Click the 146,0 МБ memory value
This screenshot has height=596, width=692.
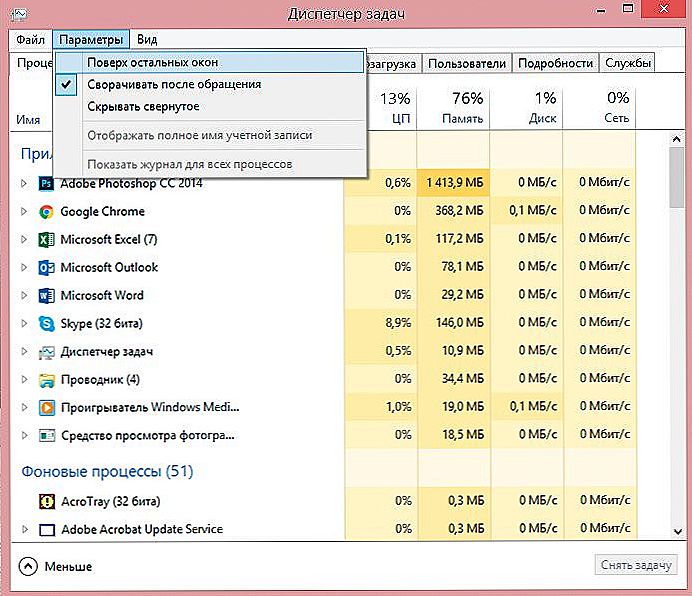(x=459, y=323)
